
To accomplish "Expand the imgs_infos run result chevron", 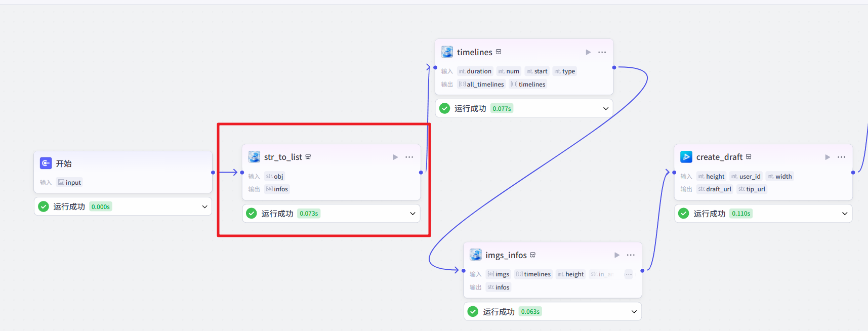I will coord(634,312).
